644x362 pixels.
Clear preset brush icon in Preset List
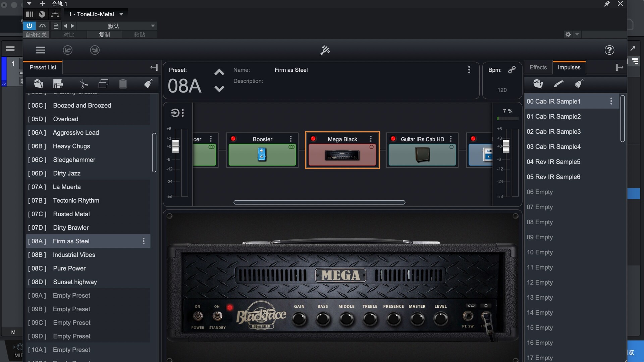(x=148, y=83)
